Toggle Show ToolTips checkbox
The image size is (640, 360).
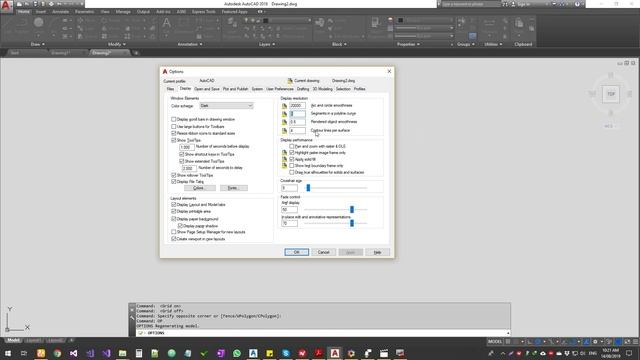coord(173,140)
